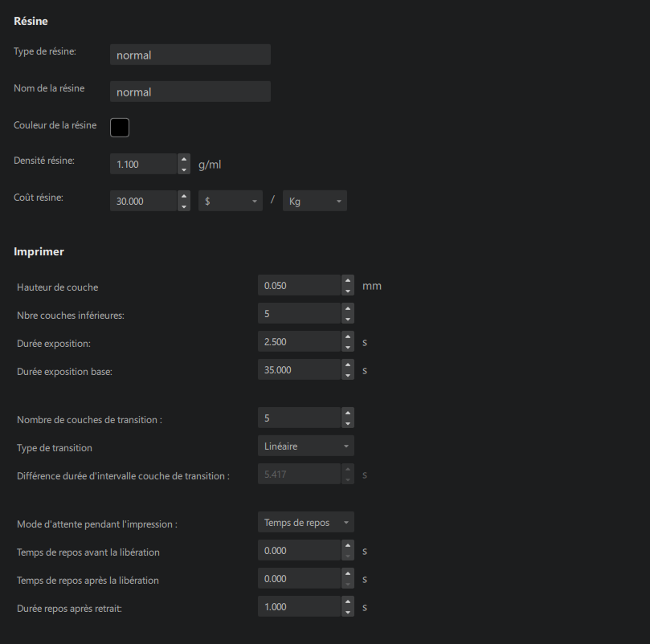The image size is (650, 644).
Task: Click the resin color black swatch
Action: [120, 127]
